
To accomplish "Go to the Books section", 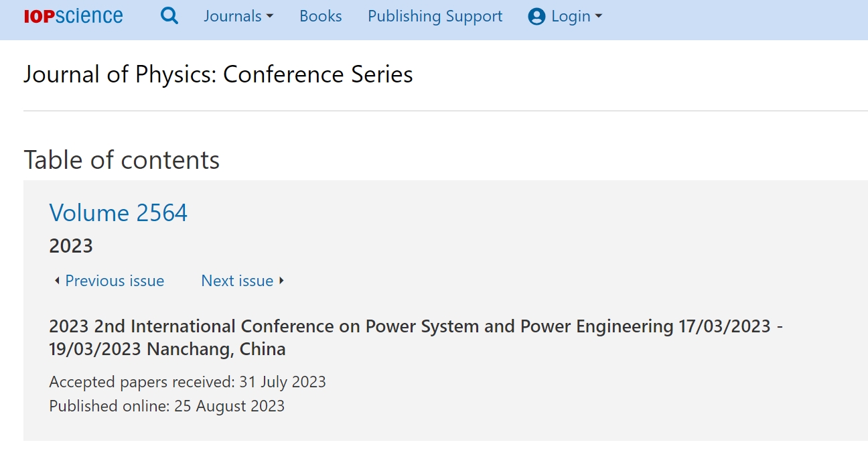I will click(x=321, y=16).
